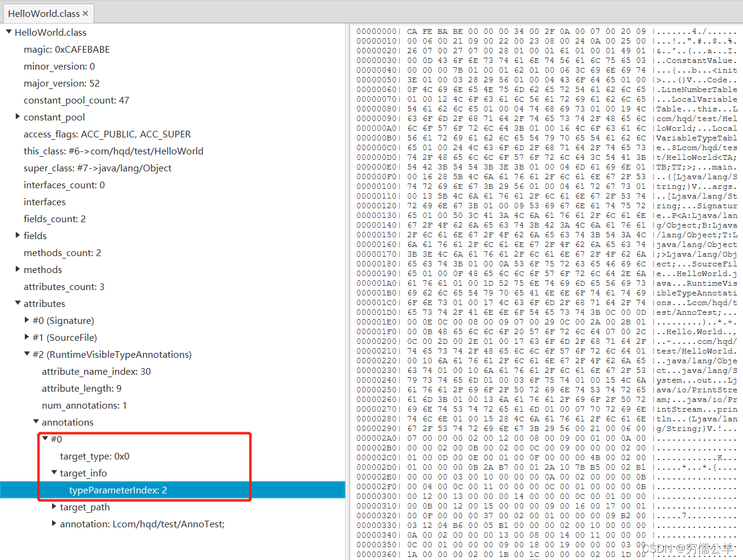Expand the constant_pool node

click(18, 117)
